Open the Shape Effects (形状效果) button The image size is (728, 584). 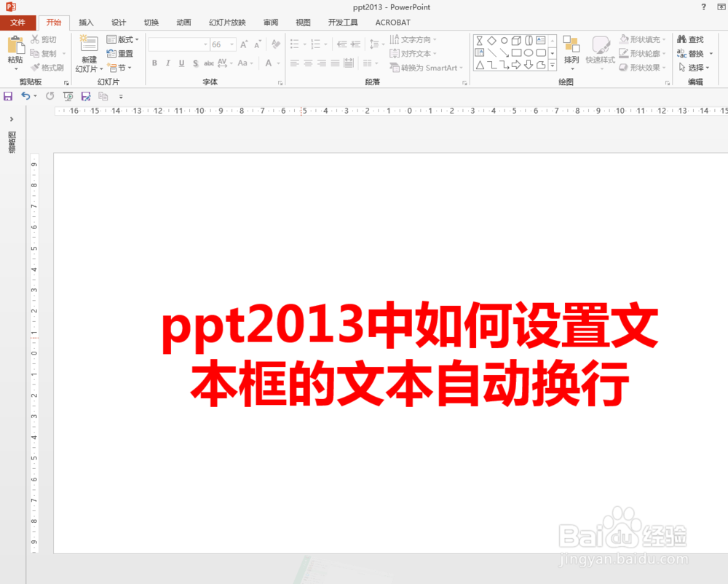[x=643, y=67]
